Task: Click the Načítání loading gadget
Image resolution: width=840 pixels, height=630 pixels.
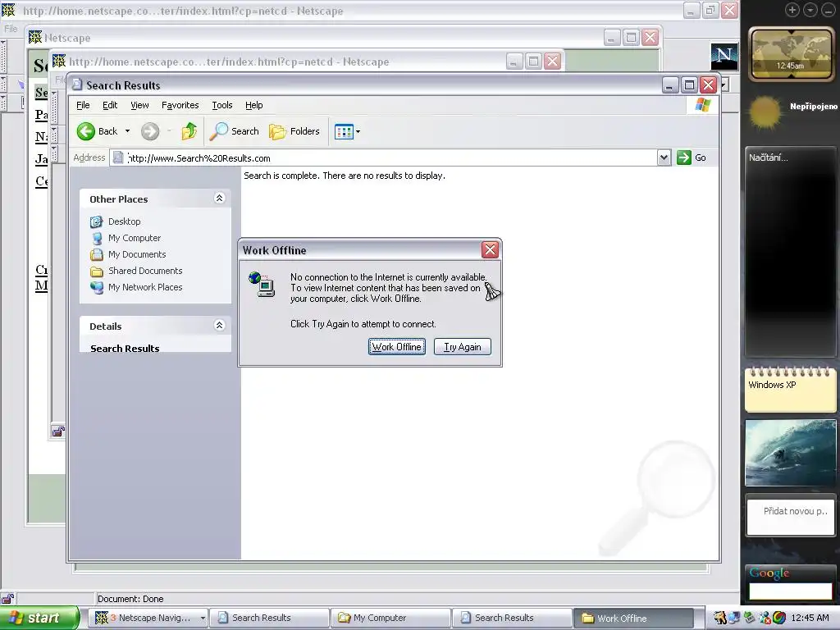Action: click(790, 252)
